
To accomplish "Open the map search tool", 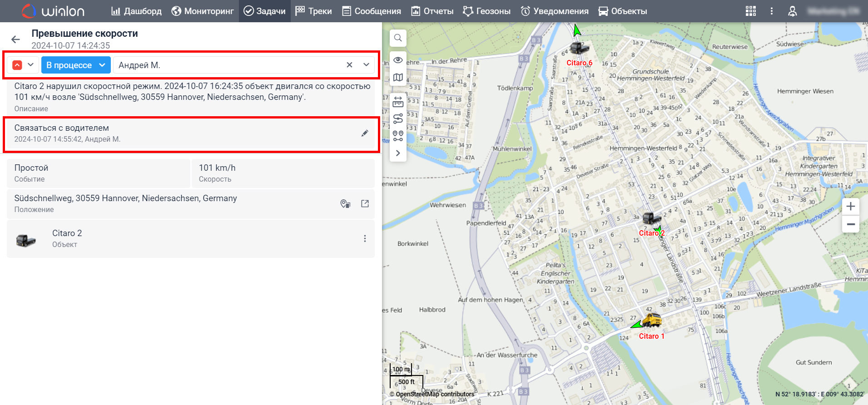I will coord(398,38).
